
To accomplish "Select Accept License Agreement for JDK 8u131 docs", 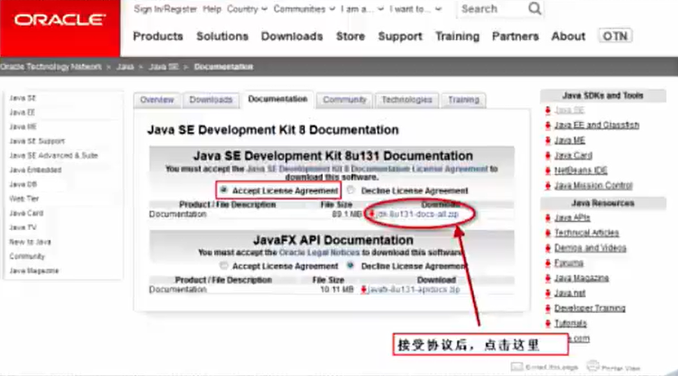I will 224,190.
